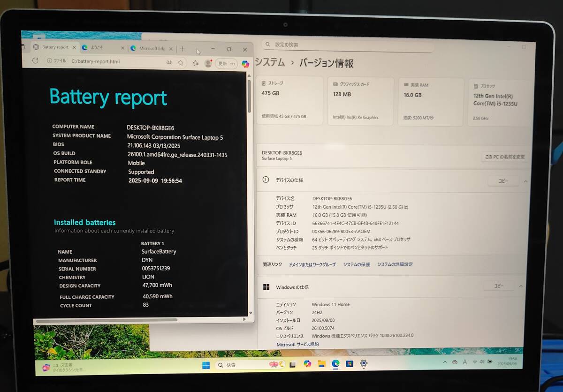Image resolution: width=563 pixels, height=392 pixels.
Task: Click Settings gear icon on taskbar
Action: [364, 363]
